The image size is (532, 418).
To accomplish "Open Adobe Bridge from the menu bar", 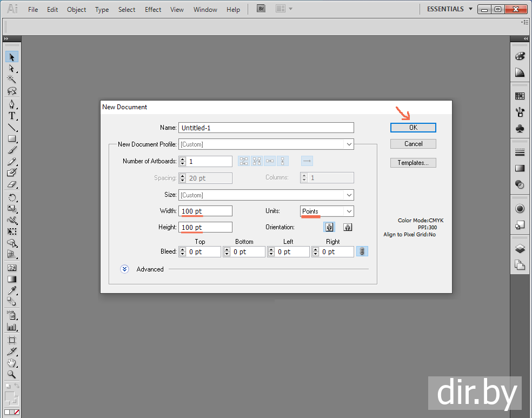I will click(261, 9).
